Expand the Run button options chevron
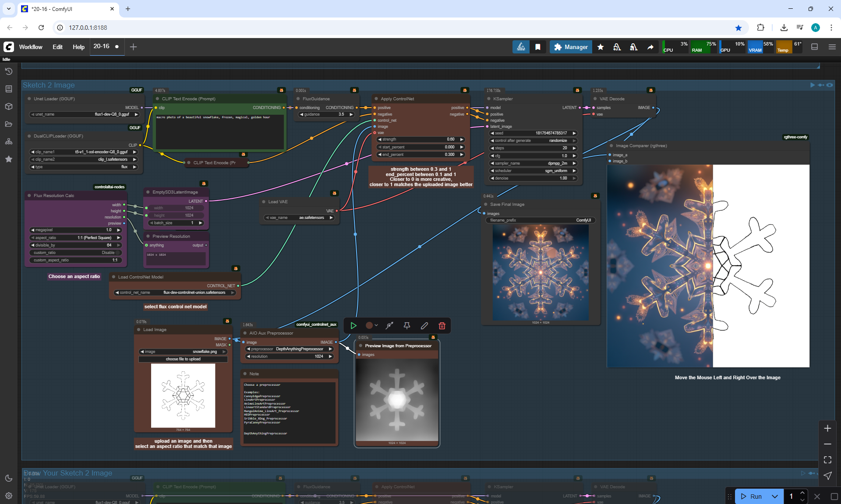 pos(775,496)
